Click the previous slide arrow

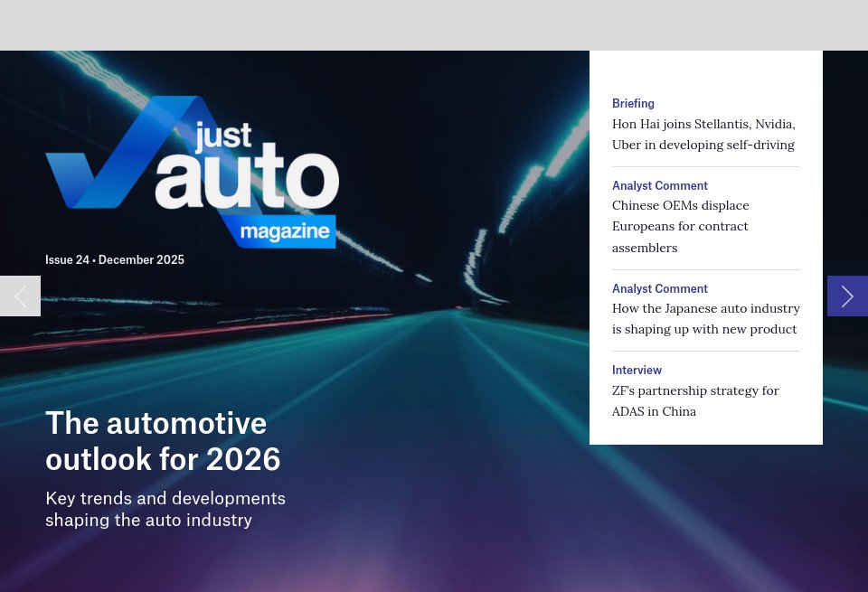(x=20, y=296)
